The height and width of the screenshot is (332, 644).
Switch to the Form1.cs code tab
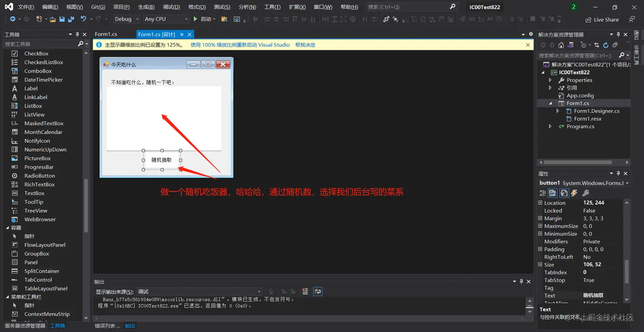(106, 34)
